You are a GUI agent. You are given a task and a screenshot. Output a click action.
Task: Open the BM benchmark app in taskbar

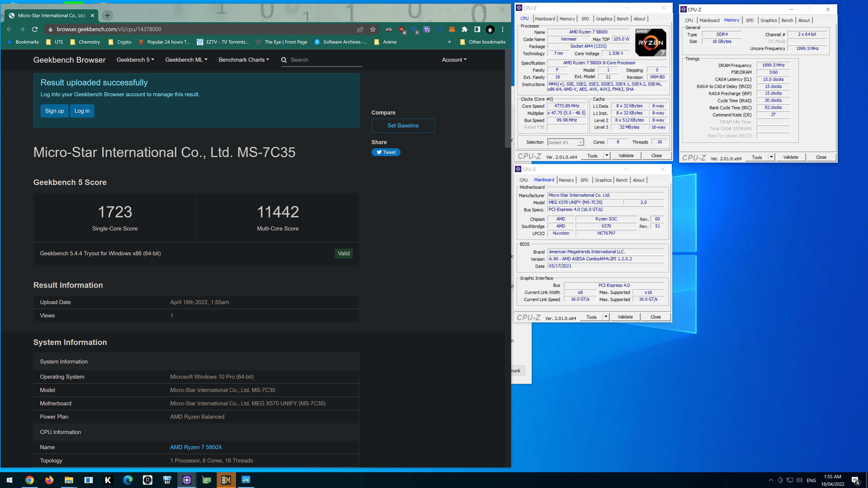(226, 480)
